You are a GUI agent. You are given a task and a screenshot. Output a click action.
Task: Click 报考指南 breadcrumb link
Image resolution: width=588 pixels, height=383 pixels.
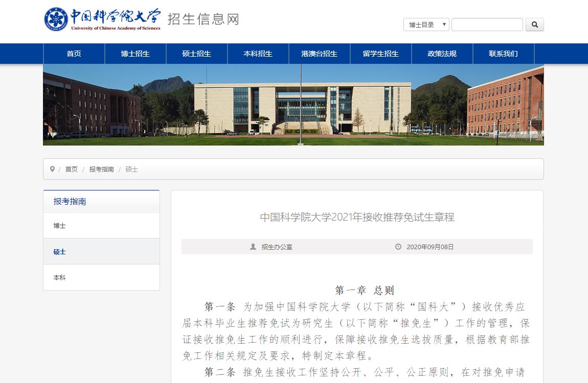pyautogui.click(x=101, y=169)
